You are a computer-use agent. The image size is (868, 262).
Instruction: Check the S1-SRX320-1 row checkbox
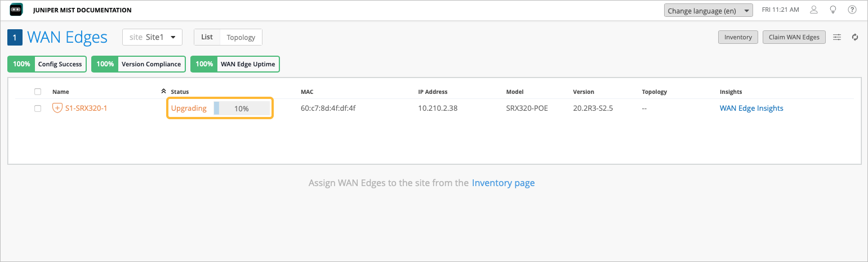coord(38,109)
